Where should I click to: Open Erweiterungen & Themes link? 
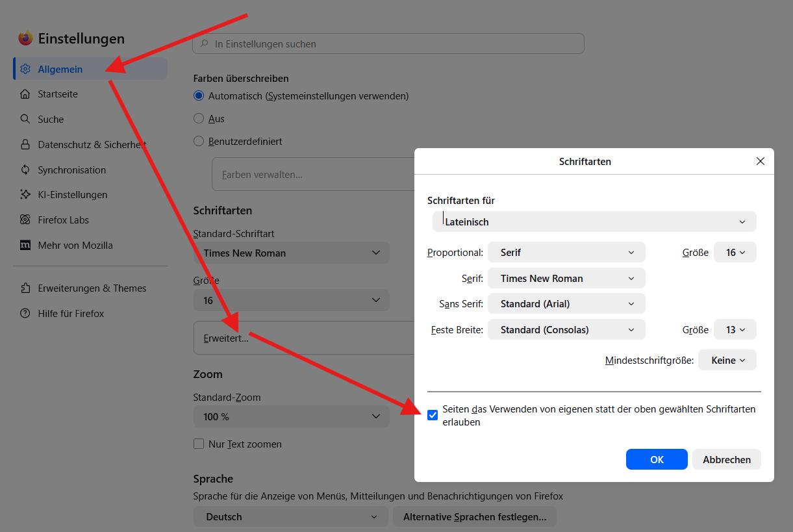click(x=90, y=288)
